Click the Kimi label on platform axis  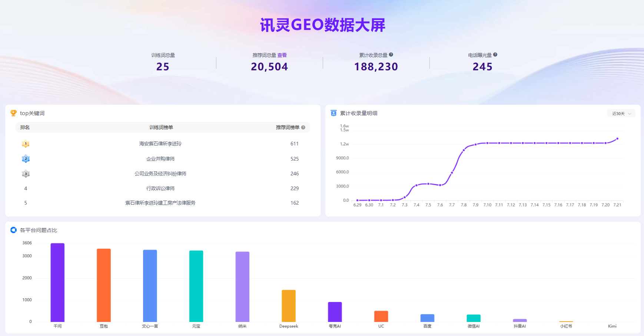612,326
